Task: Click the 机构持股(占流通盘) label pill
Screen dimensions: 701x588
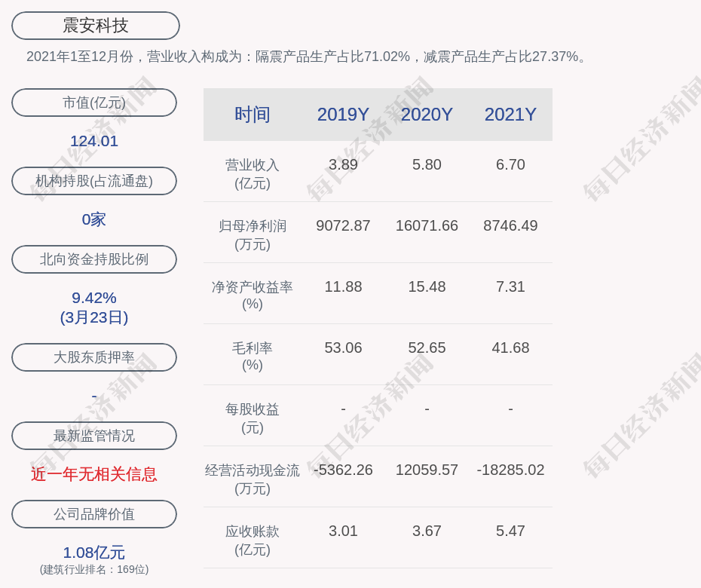Action: click(x=94, y=181)
